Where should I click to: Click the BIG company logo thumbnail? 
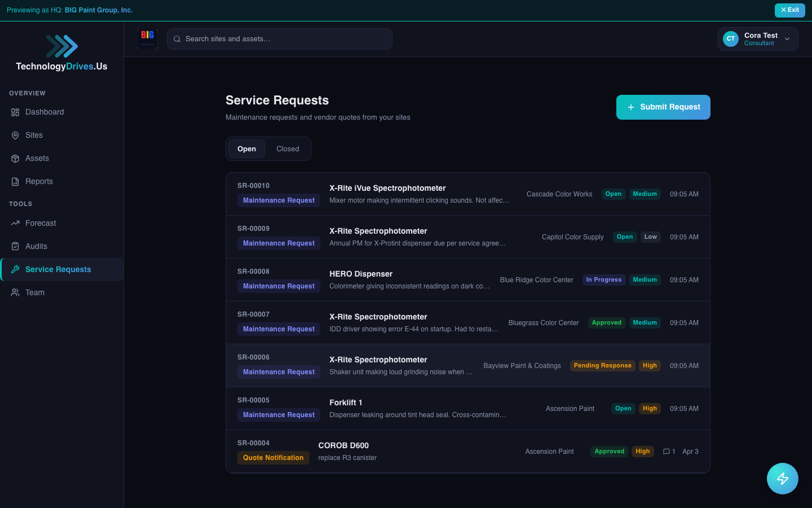coord(148,38)
